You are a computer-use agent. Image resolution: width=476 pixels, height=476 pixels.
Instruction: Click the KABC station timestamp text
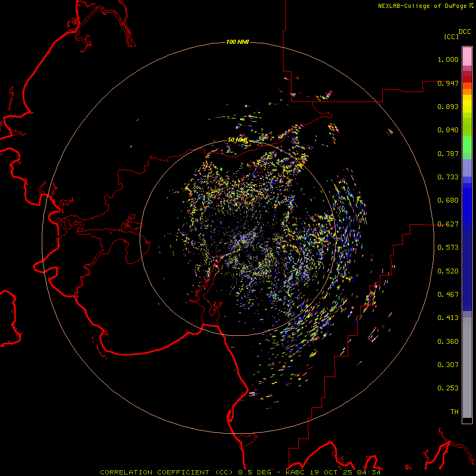point(333,472)
